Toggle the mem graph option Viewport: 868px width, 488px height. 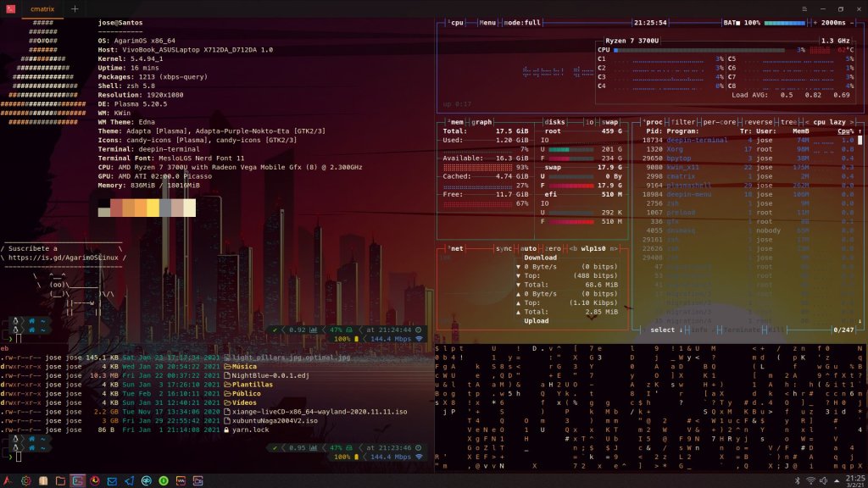tap(481, 122)
